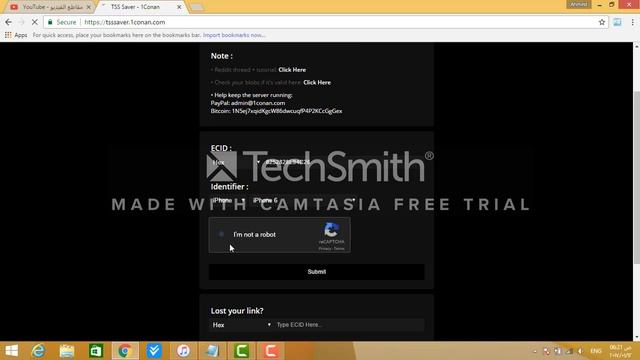Click the address bar URL
This screenshot has width=640, height=360.
coord(124,22)
